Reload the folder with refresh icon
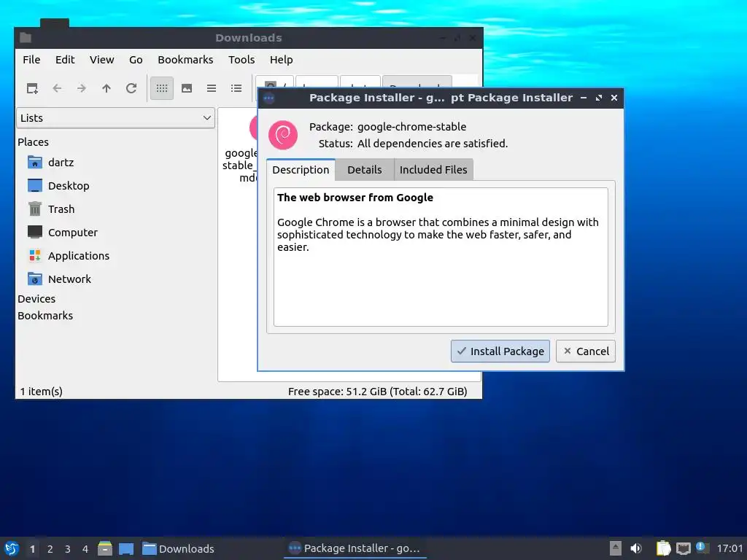 (x=131, y=88)
